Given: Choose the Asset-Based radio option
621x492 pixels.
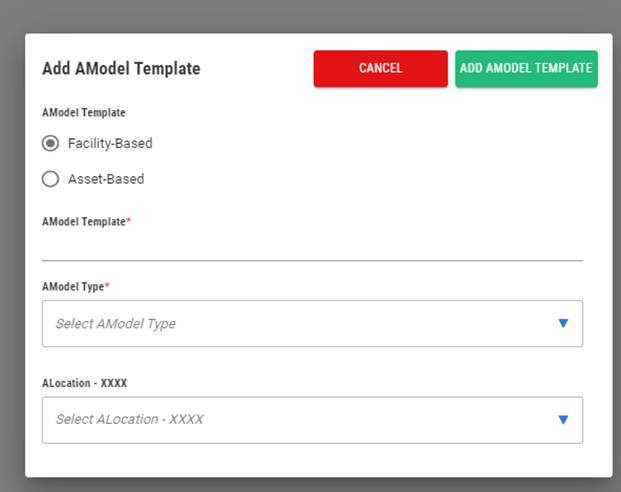Looking at the screenshot, I should pyautogui.click(x=50, y=179).
